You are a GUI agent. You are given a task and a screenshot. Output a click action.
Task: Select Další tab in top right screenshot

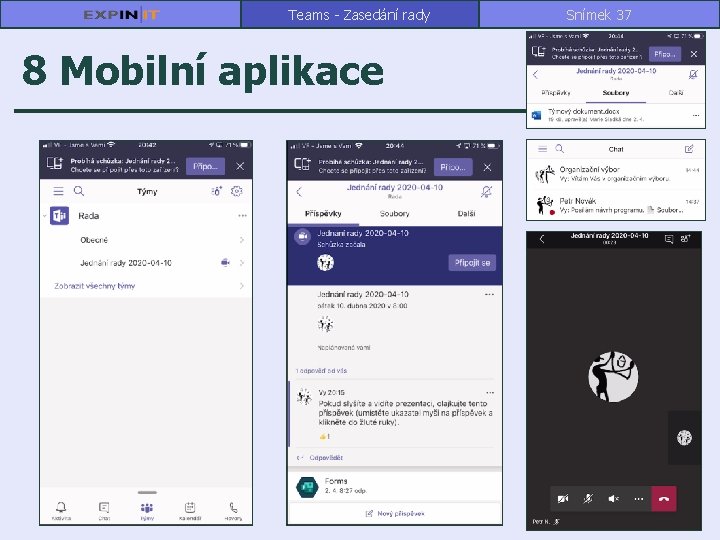click(x=675, y=93)
